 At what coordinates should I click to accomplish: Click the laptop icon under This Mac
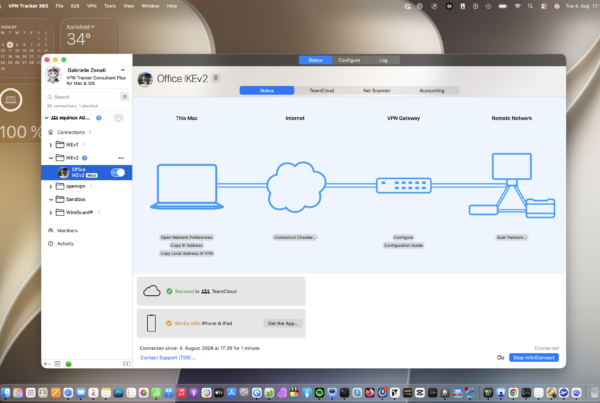pos(187,187)
